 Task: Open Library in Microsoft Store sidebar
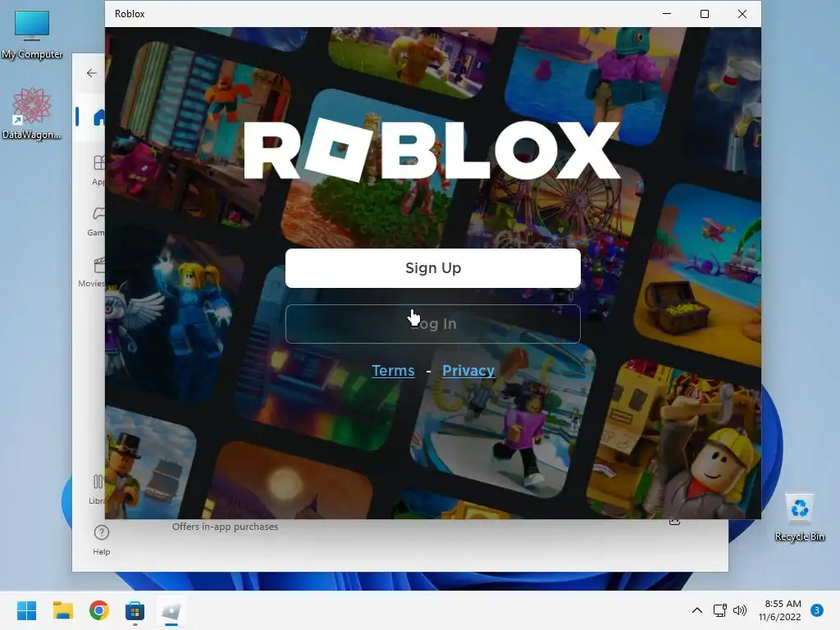click(x=97, y=489)
